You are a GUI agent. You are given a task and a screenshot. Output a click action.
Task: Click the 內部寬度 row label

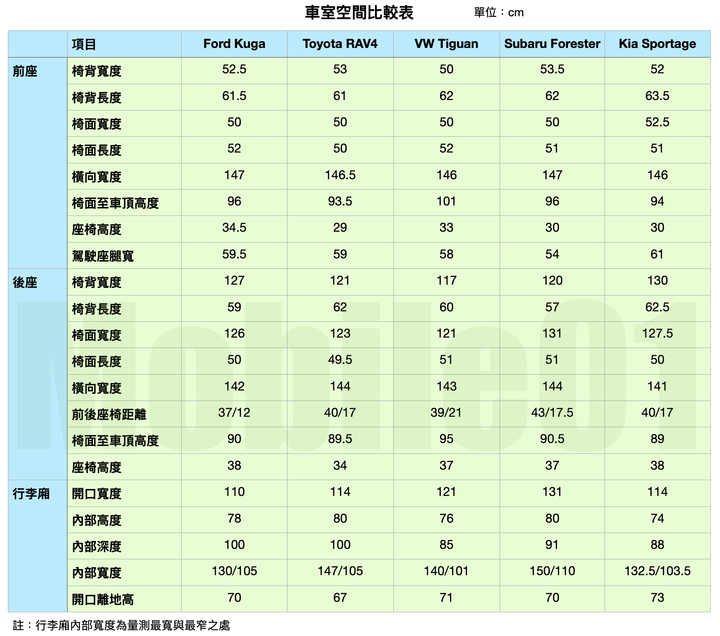tap(96, 573)
